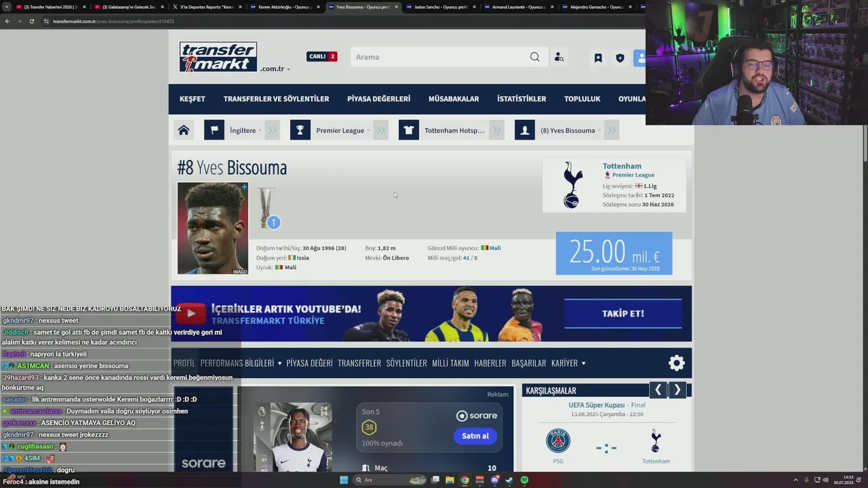
Task: Open Premier League breadcrumb dropdown
Action: 342,130
